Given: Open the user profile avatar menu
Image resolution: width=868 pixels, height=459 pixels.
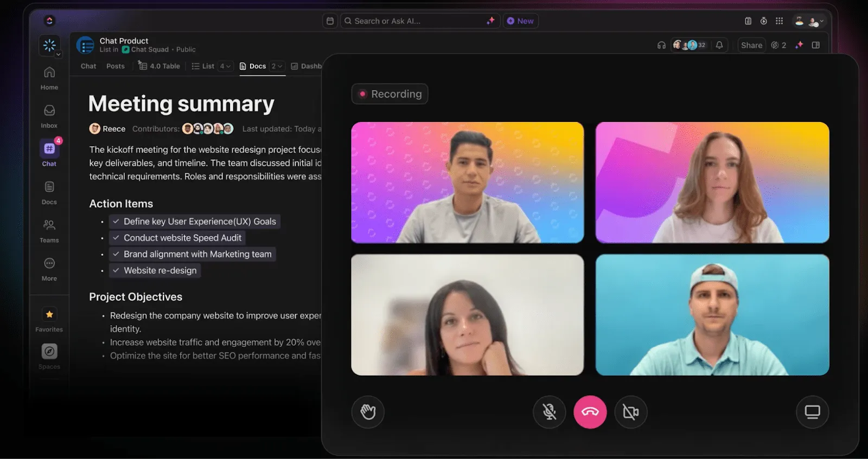Looking at the screenshot, I should pos(809,21).
